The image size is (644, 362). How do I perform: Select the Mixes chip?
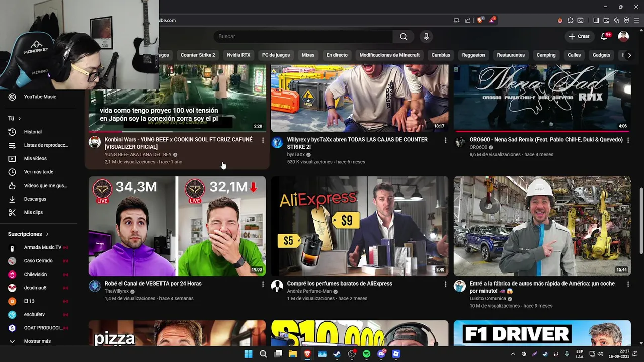[308, 55]
